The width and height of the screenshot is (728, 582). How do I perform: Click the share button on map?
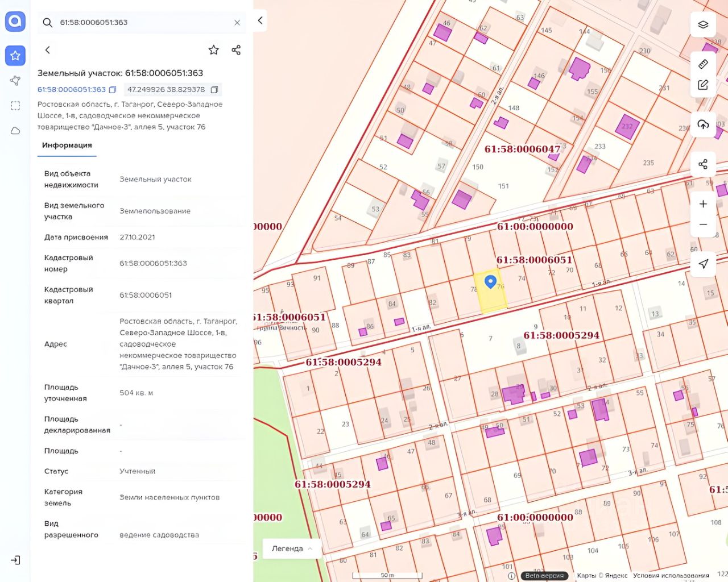click(x=703, y=164)
